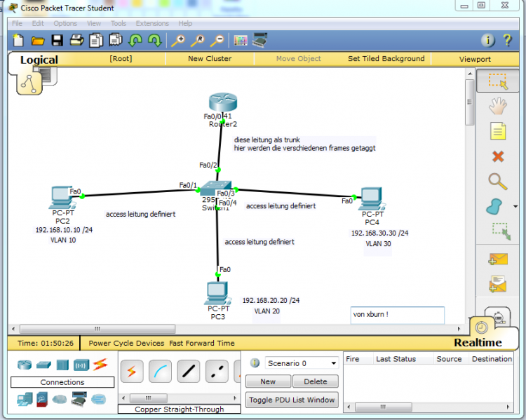Redo with the right green arrow
Viewport: 526px width, 420px height.
pyautogui.click(x=155, y=40)
